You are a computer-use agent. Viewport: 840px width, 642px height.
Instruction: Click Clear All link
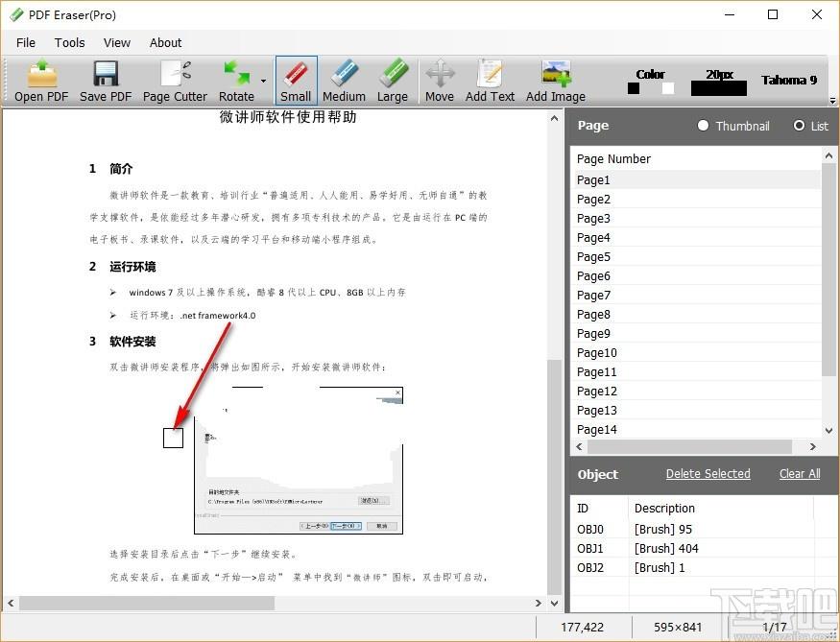pyautogui.click(x=800, y=474)
